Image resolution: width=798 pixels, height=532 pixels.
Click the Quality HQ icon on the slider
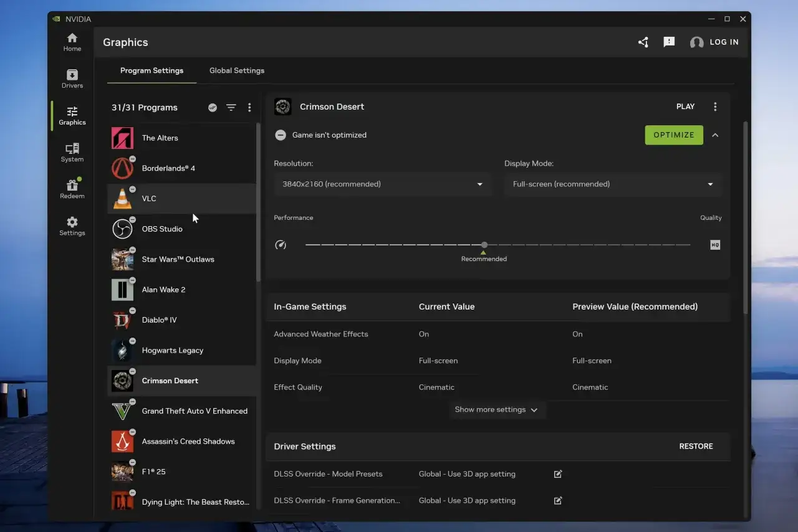[715, 245]
